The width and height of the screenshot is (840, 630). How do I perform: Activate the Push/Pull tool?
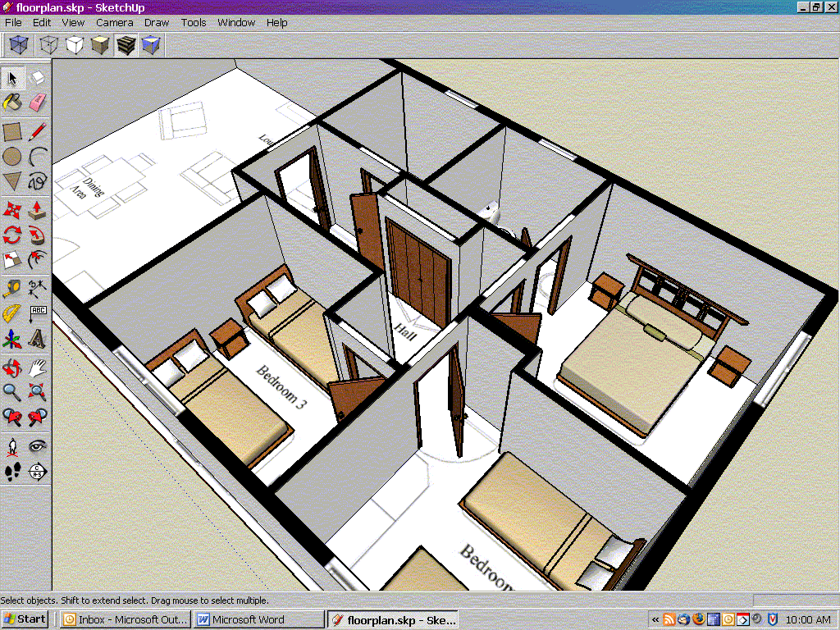tap(38, 210)
